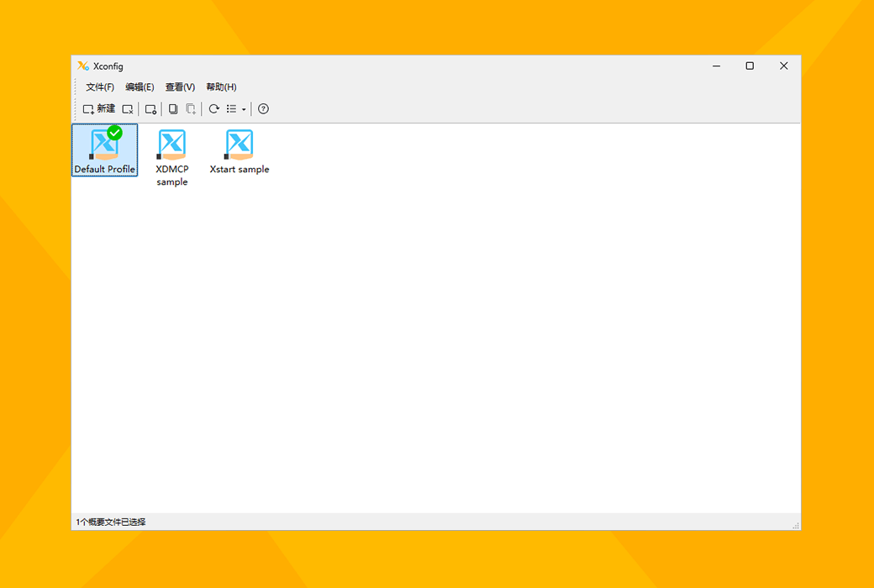
Task: Minimize the Xconfig window
Action: coord(716,66)
